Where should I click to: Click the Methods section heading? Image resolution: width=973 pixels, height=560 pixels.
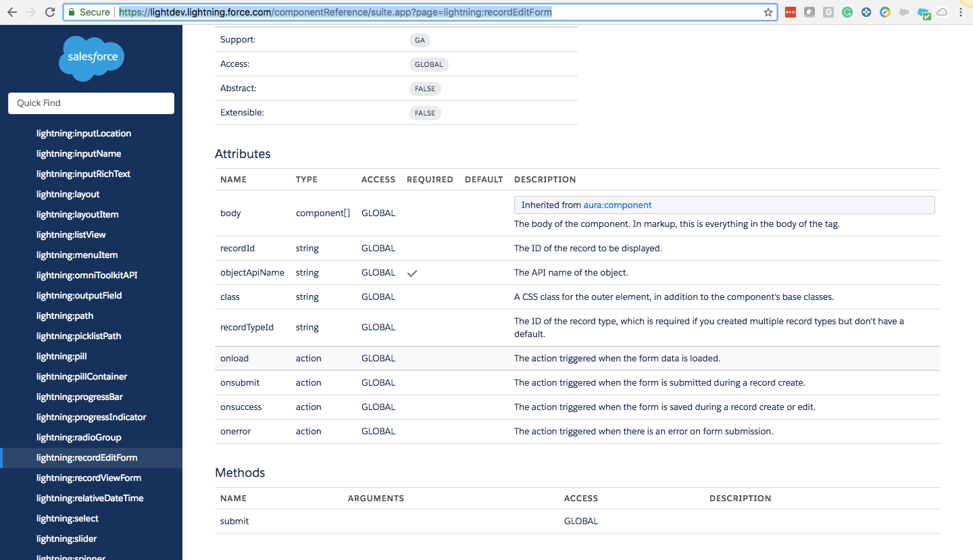click(x=240, y=473)
